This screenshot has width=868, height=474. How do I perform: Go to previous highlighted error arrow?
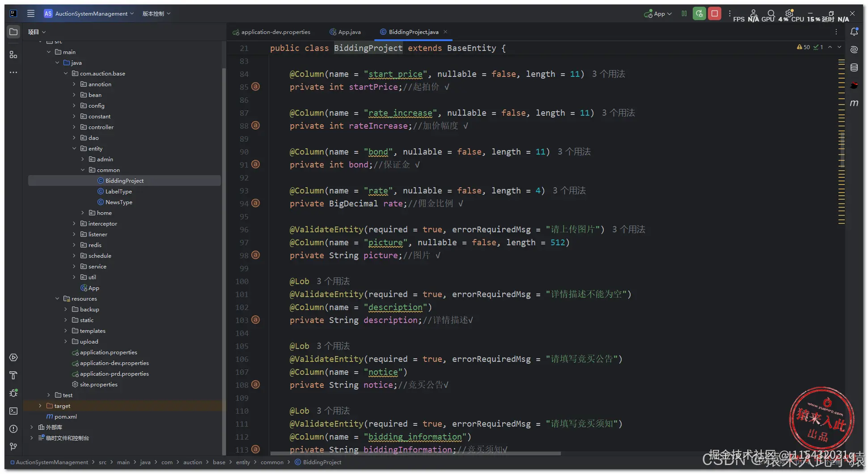tap(830, 47)
